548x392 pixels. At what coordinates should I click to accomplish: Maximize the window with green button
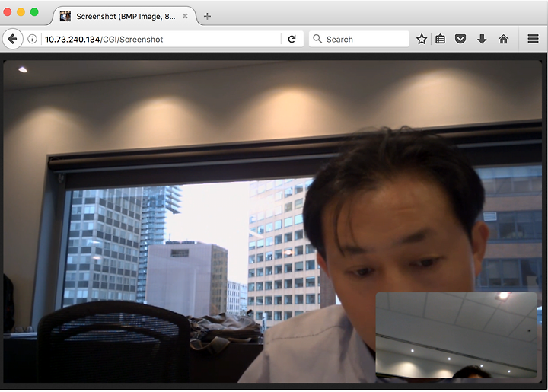pos(34,12)
